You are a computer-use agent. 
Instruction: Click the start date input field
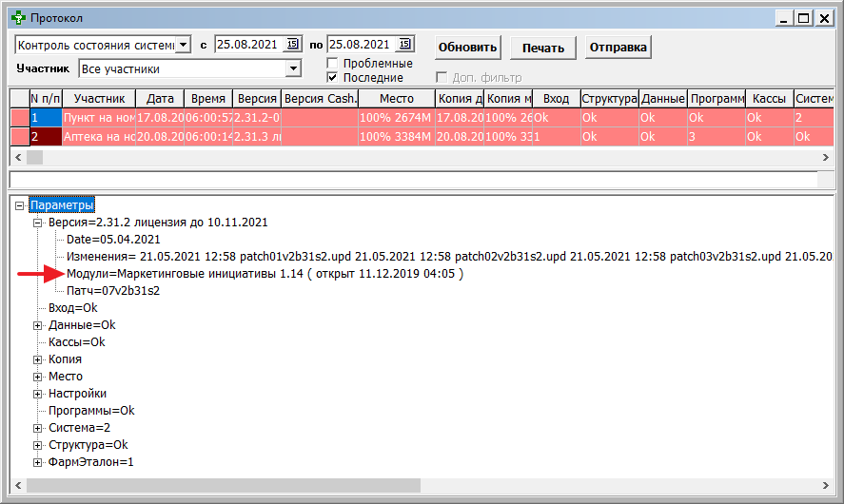[x=248, y=45]
